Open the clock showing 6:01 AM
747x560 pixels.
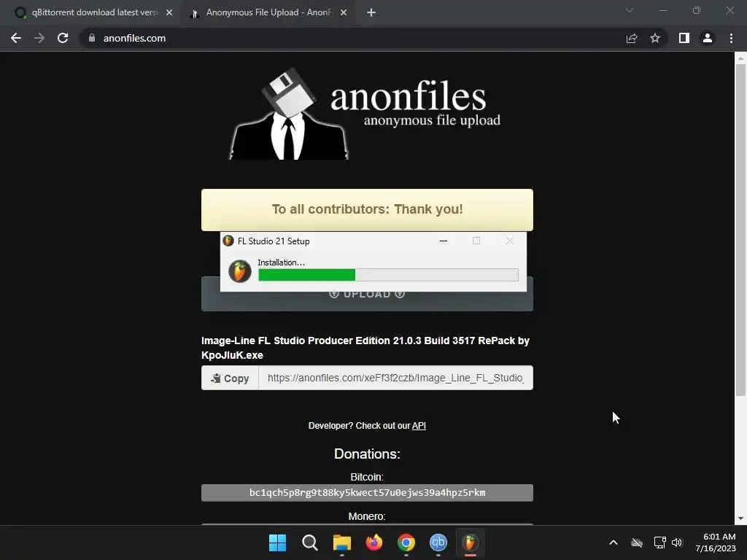(716, 542)
